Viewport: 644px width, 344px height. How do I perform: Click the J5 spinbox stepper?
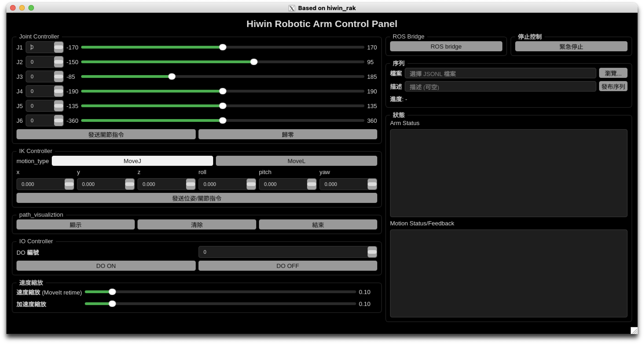tap(59, 106)
